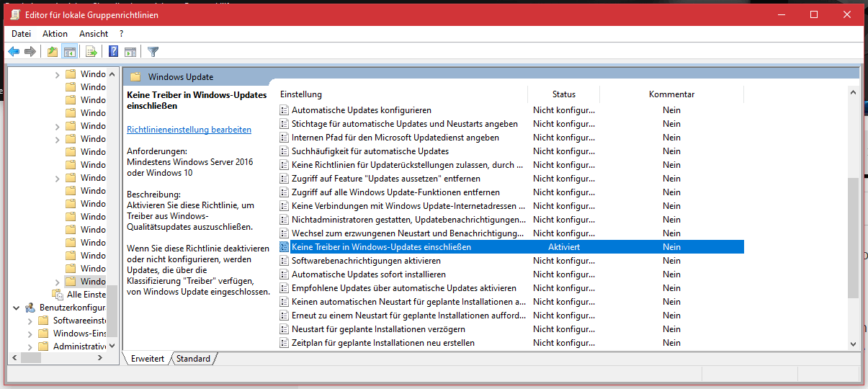Click the status cell of 'Automatische Updates konfigurieren'
This screenshot has height=389, width=868.
click(x=564, y=110)
